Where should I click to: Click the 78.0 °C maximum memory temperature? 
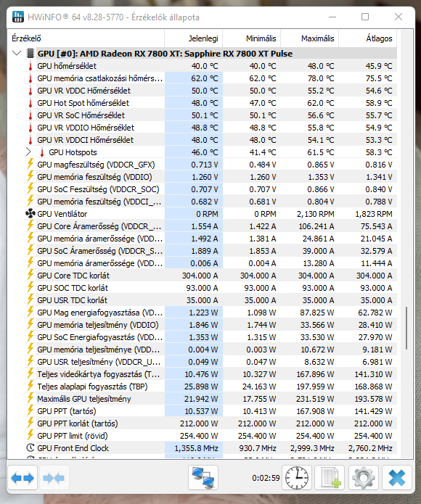(321, 78)
